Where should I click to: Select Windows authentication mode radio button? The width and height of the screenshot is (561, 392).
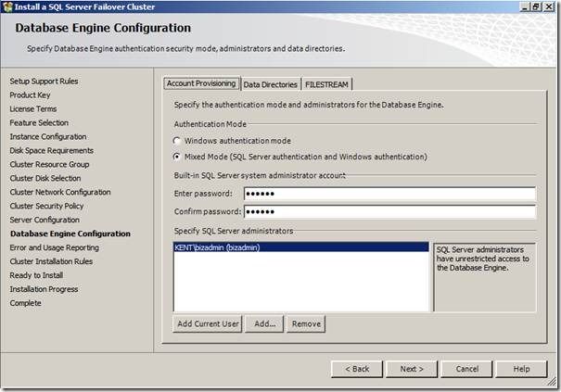tap(177, 141)
